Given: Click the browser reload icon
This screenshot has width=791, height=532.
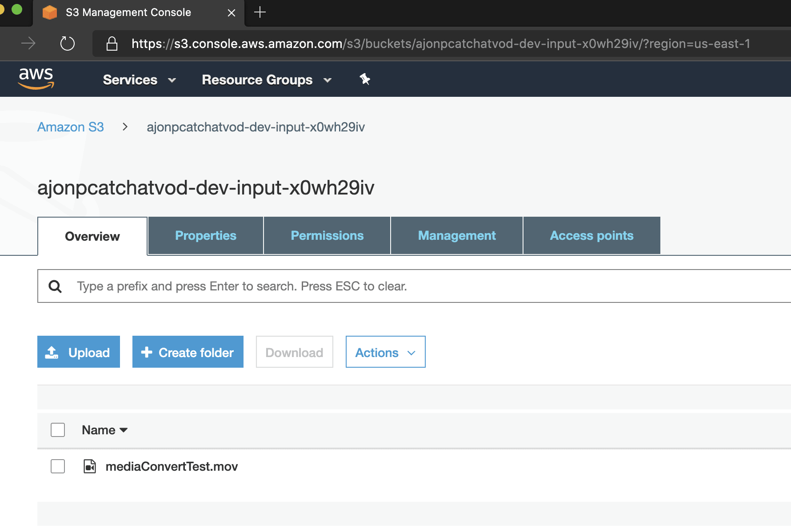Looking at the screenshot, I should [x=68, y=44].
